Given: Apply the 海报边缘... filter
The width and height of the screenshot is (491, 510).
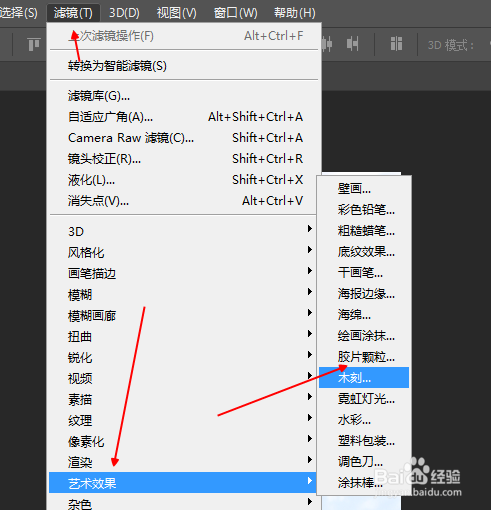Looking at the screenshot, I should 364,294.
